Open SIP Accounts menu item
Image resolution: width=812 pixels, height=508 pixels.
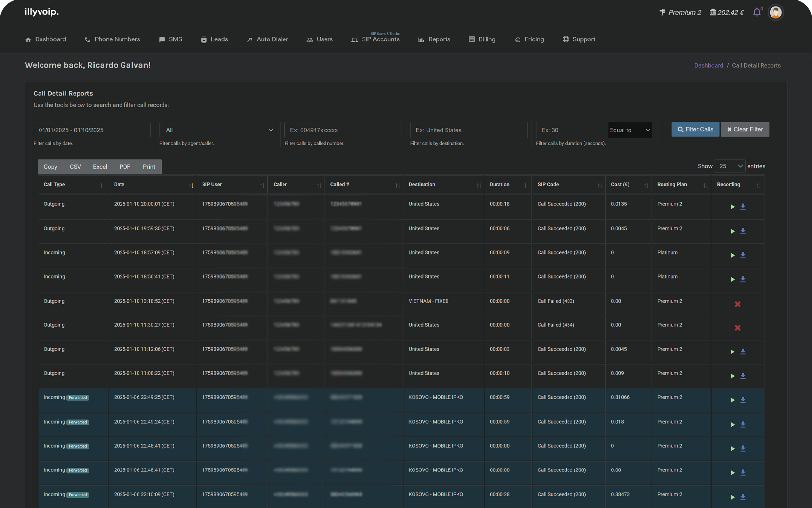point(375,39)
